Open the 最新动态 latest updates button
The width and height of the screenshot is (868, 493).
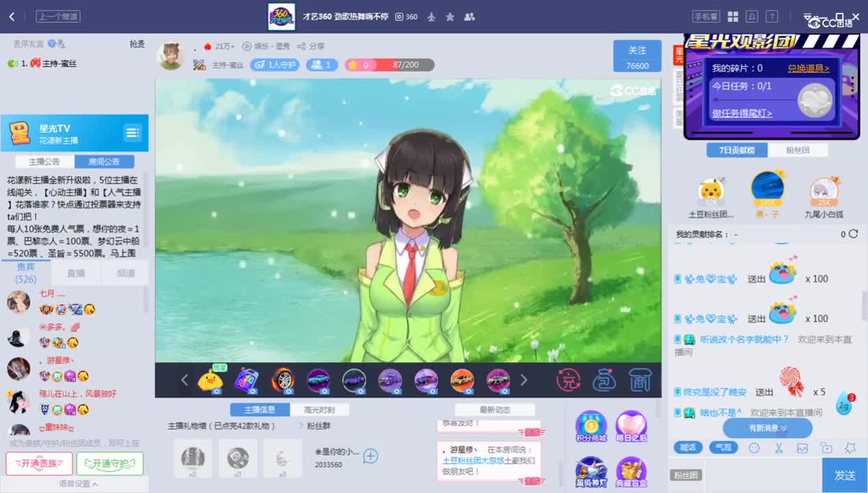pyautogui.click(x=494, y=409)
